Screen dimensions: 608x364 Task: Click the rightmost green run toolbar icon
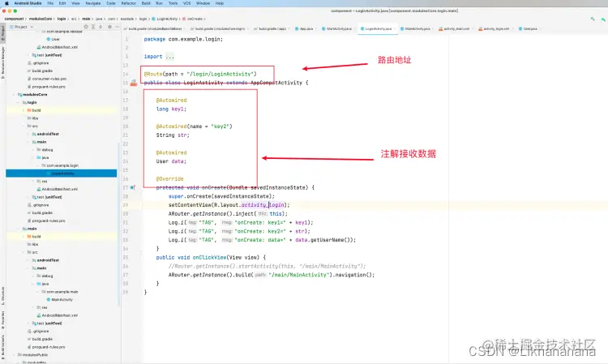pyautogui.click(x=603, y=19)
